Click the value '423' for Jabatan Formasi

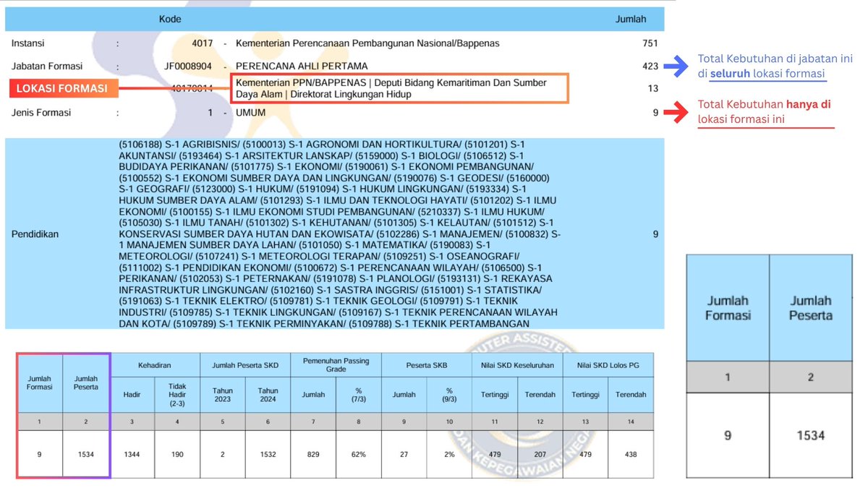[x=650, y=66]
